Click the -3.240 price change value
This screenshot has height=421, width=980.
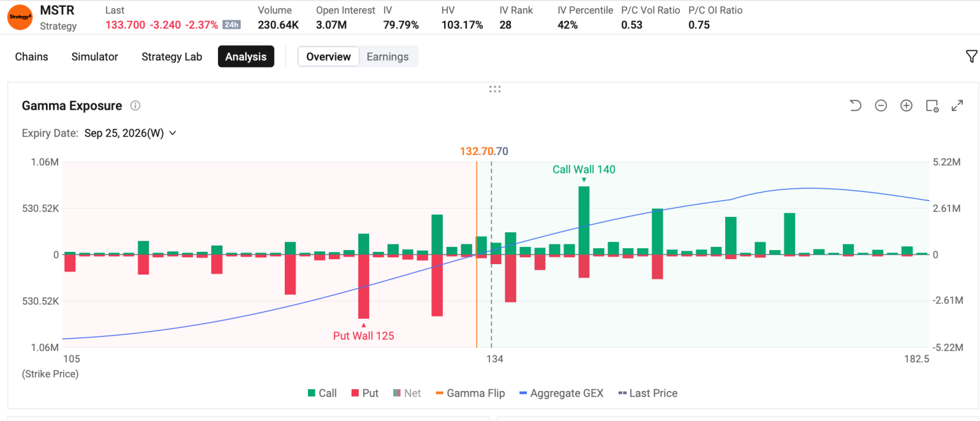pos(165,25)
